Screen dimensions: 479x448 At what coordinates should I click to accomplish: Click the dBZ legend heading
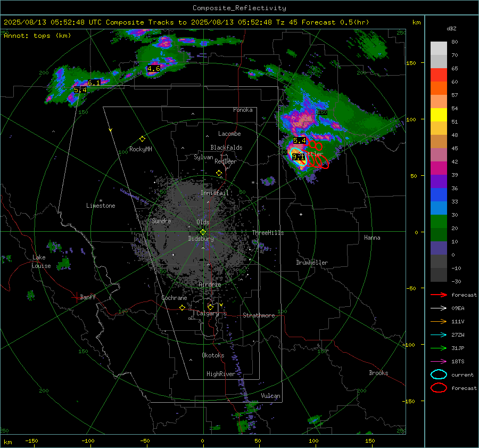(451, 29)
